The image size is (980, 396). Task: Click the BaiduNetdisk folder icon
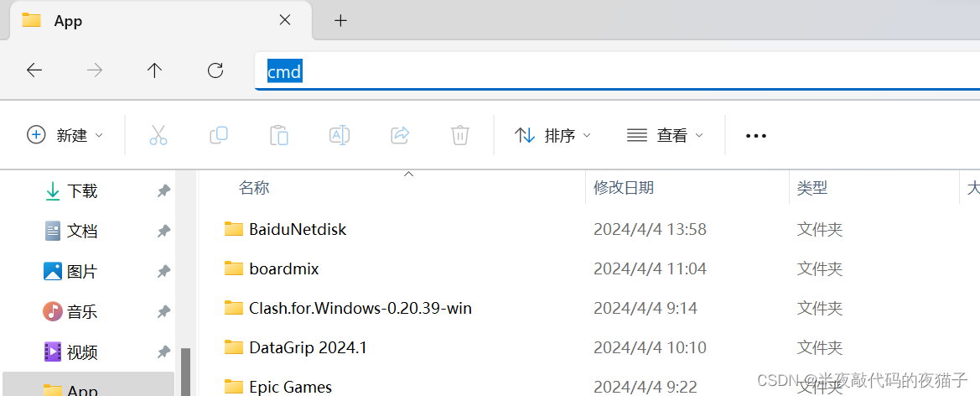pos(234,228)
